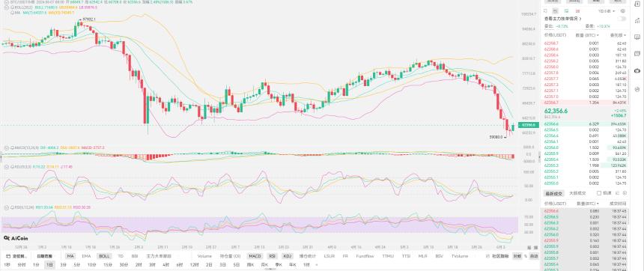Screen dimensions: 644x271
Task: Select the TD indicator button
Action: pyautogui.click(x=121, y=256)
